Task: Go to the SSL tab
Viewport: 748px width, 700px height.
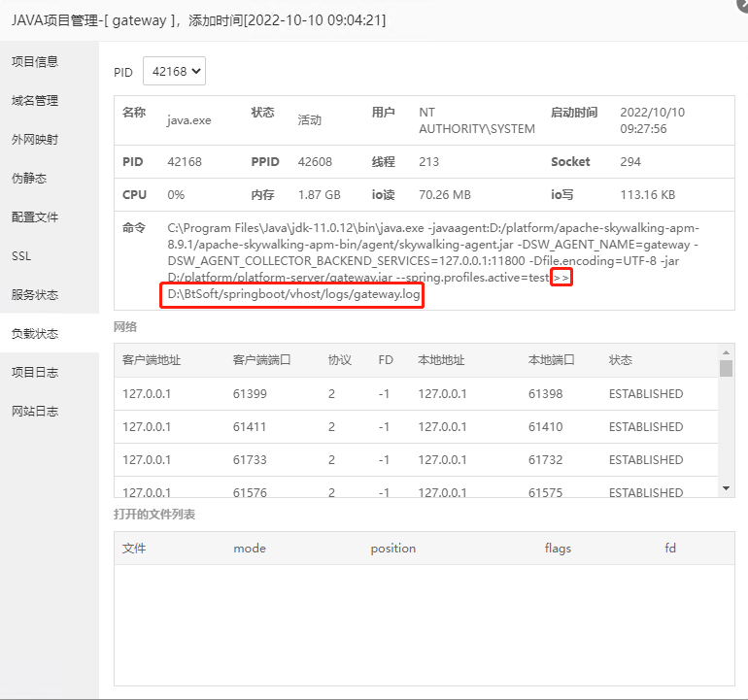Action: pyautogui.click(x=21, y=256)
